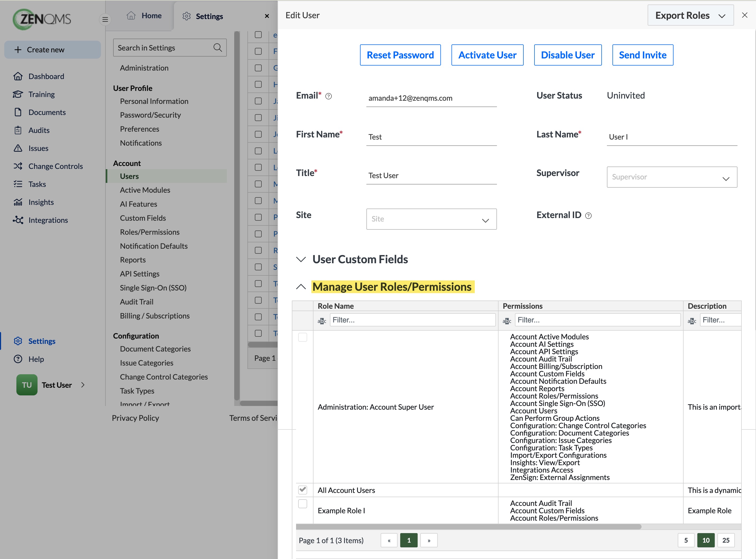This screenshot has width=756, height=559.
Task: Click the roles table horizontal scrollbar
Action: [x=468, y=526]
